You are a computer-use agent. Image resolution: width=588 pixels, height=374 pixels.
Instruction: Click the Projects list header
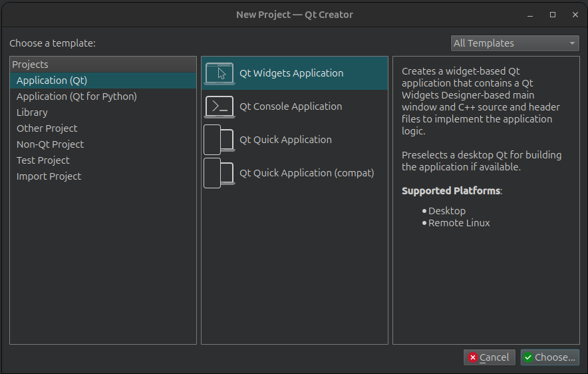coord(103,65)
